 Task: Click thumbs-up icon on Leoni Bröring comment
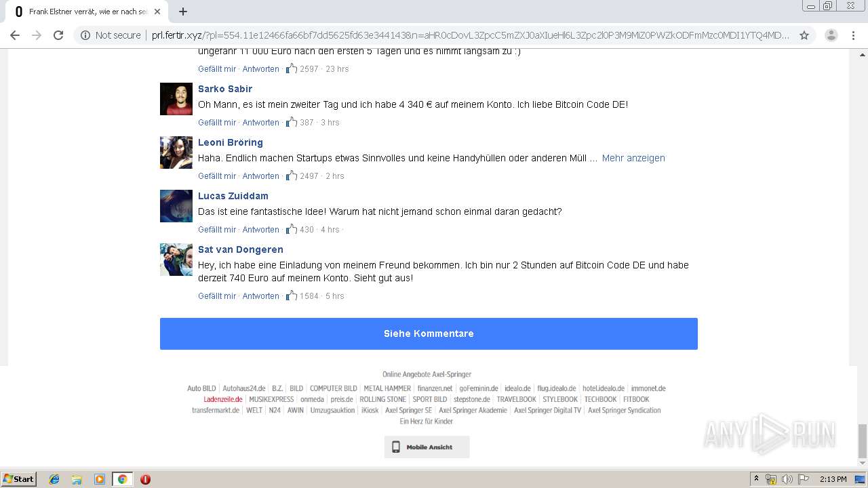pyautogui.click(x=292, y=176)
